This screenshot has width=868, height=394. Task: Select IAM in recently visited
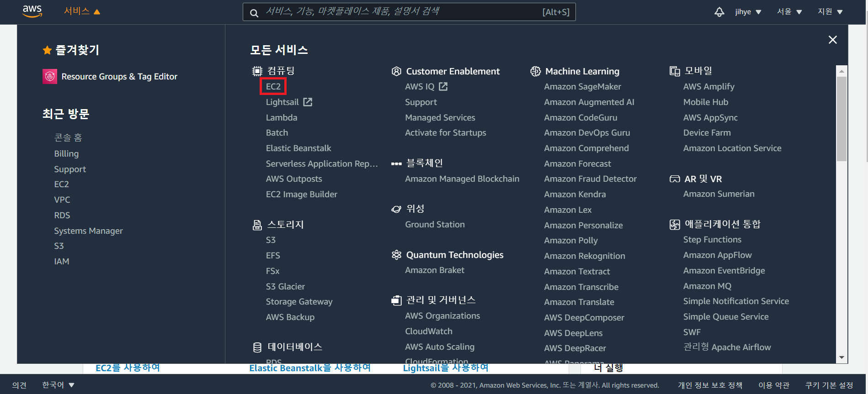[62, 261]
